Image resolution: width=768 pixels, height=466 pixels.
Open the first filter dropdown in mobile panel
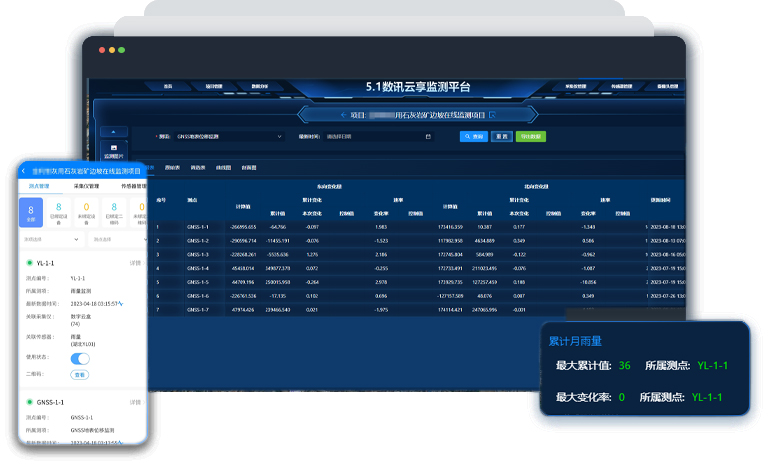[x=51, y=240]
